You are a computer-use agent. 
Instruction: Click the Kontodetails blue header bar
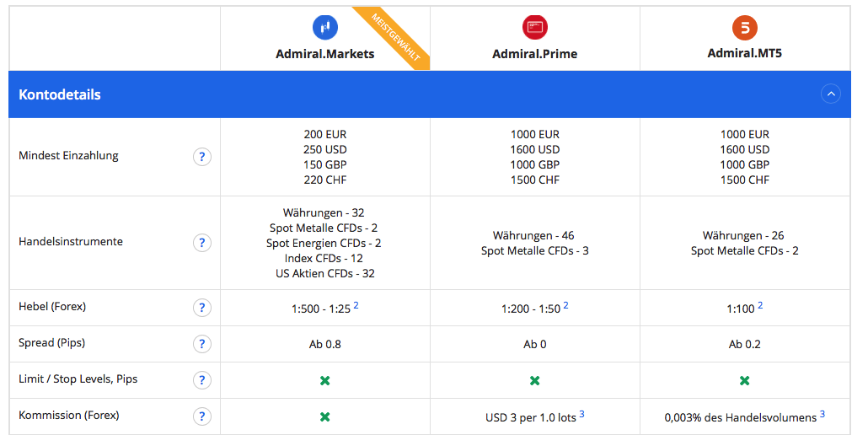(430, 94)
